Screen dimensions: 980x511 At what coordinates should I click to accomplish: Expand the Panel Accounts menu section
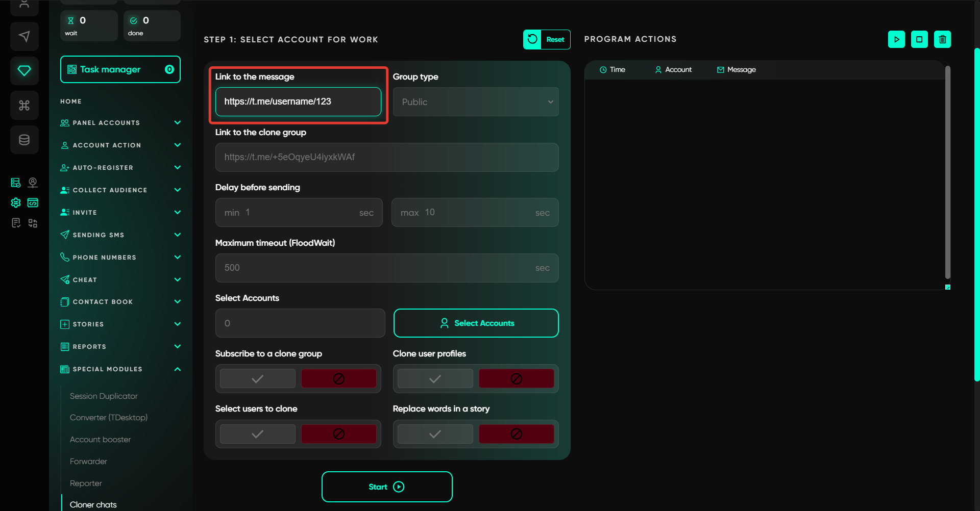120,123
